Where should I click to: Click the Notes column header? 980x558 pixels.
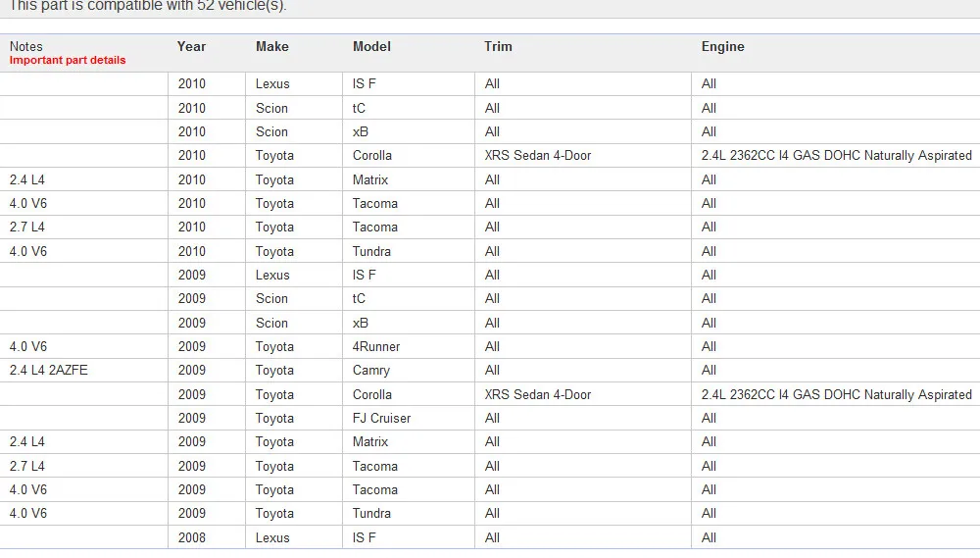(x=25, y=46)
